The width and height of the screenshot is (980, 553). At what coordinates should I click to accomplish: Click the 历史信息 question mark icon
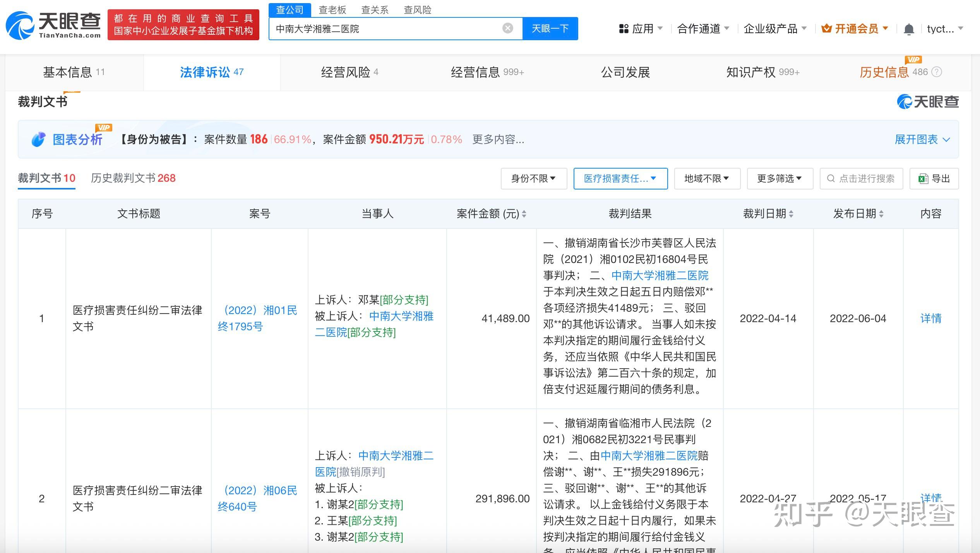(936, 72)
